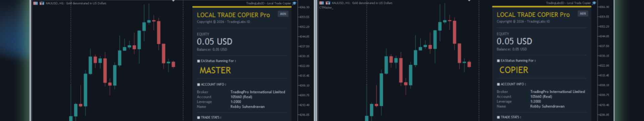644x121 pixels.
Task: Click LOCAL TRADE COPIER Pro title in COPIER panel
Action: tap(533, 15)
